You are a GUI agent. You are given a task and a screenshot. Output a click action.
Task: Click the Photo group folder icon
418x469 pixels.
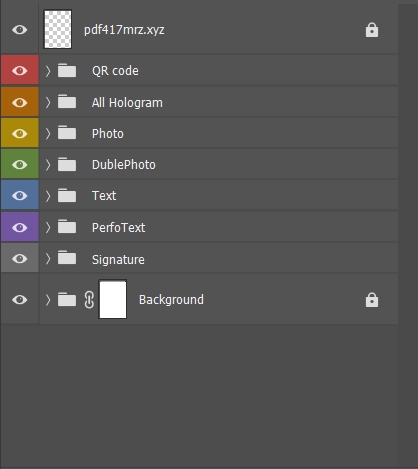[x=67, y=133]
